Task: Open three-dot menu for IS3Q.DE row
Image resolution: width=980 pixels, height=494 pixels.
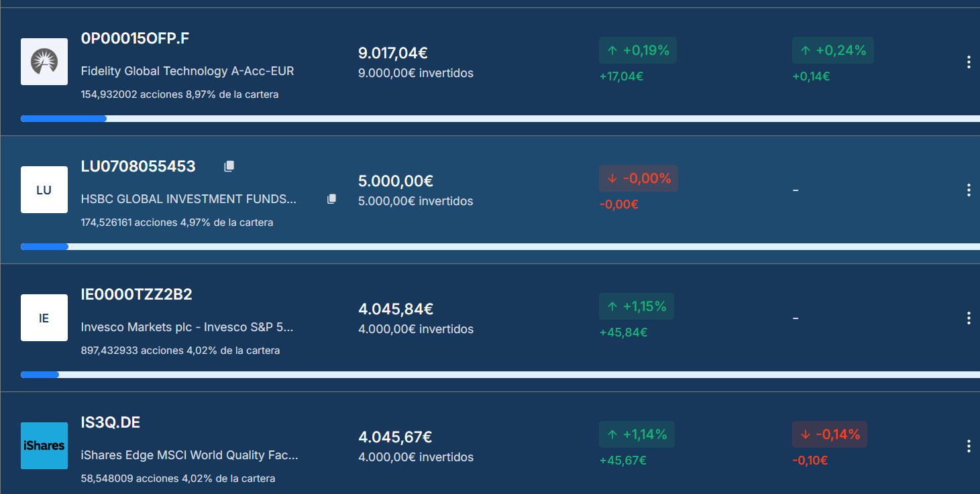Action: (x=969, y=446)
